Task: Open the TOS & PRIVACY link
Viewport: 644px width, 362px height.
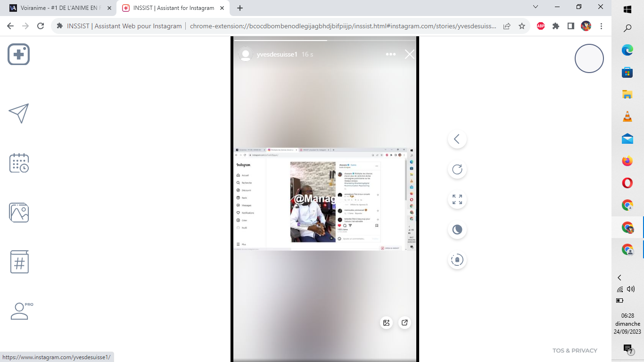Action: point(575,350)
